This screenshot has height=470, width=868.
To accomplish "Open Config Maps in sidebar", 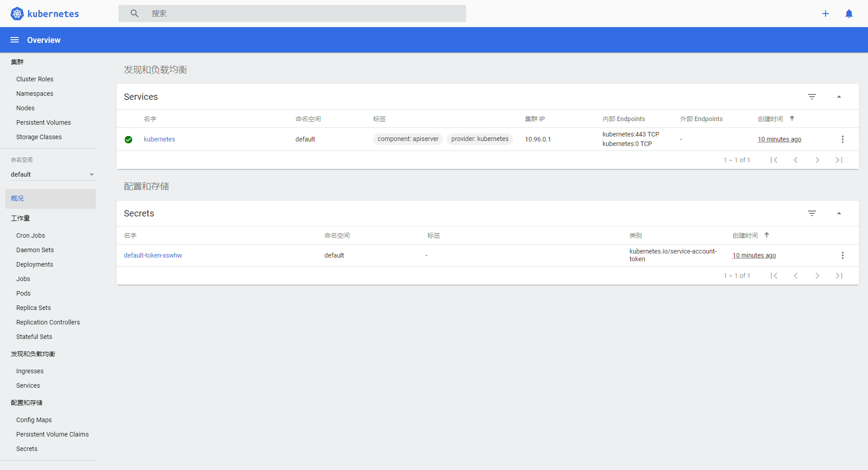I will tap(34, 420).
